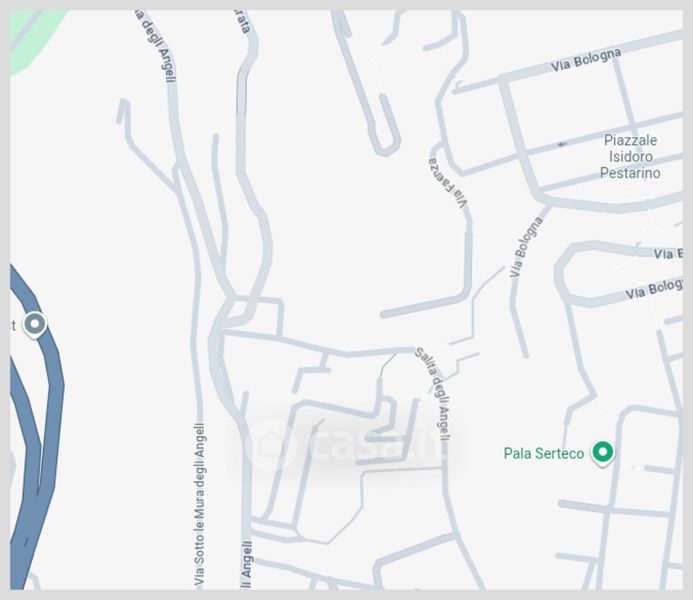
Task: Select the Via Sotto le Mura degli Angeli label
Action: pos(200,505)
